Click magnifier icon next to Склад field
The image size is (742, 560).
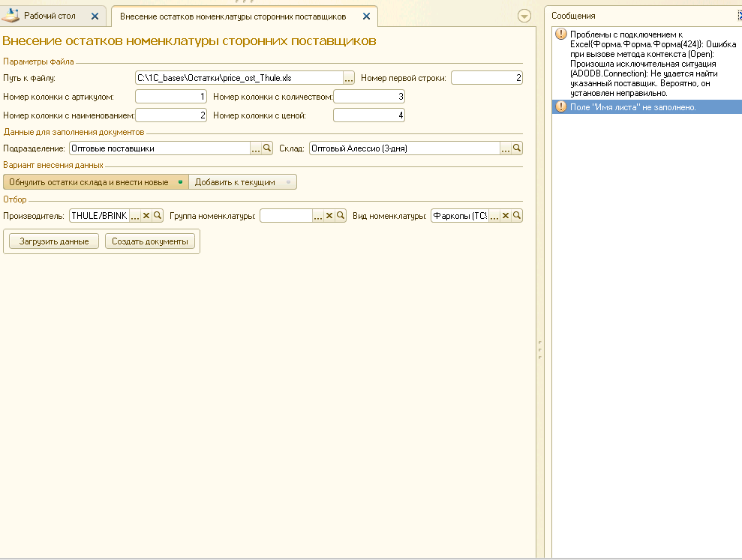[517, 148]
